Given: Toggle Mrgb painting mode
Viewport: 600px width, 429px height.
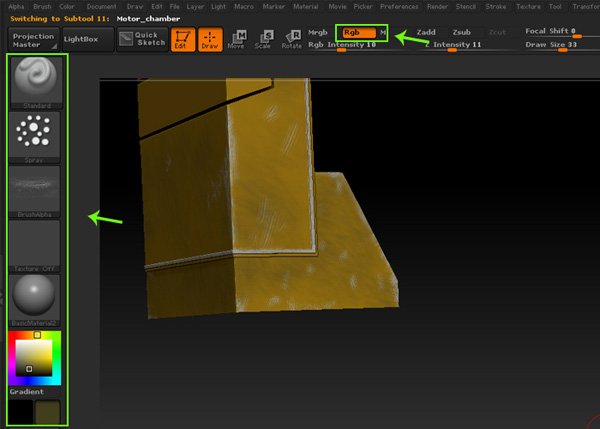Looking at the screenshot, I should point(318,33).
